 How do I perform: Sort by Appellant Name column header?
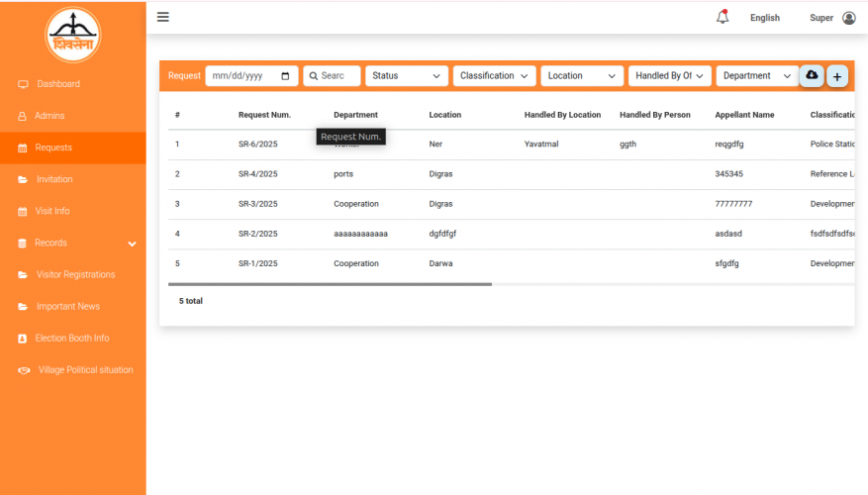click(x=744, y=115)
